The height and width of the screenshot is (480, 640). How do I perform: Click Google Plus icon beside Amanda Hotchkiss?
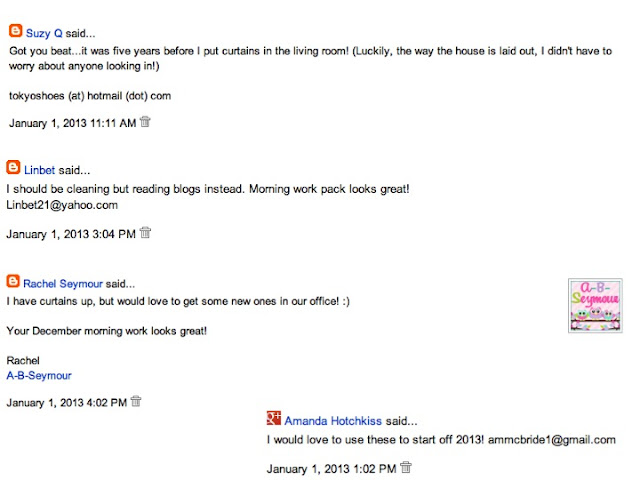click(x=274, y=420)
